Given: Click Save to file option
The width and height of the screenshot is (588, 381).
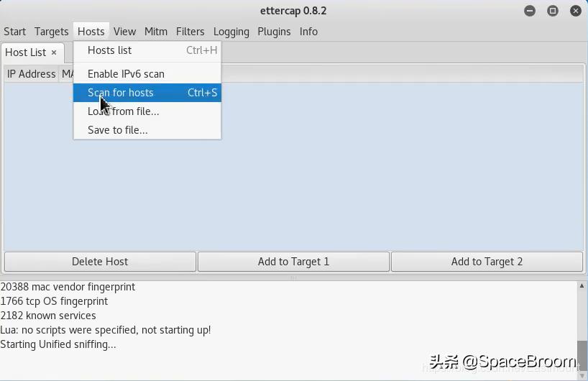Looking at the screenshot, I should coord(117,130).
